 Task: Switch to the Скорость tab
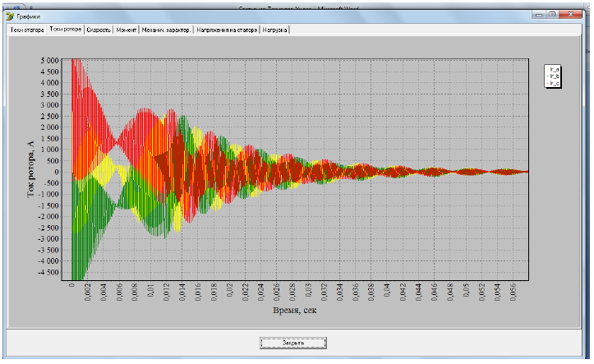tap(99, 29)
